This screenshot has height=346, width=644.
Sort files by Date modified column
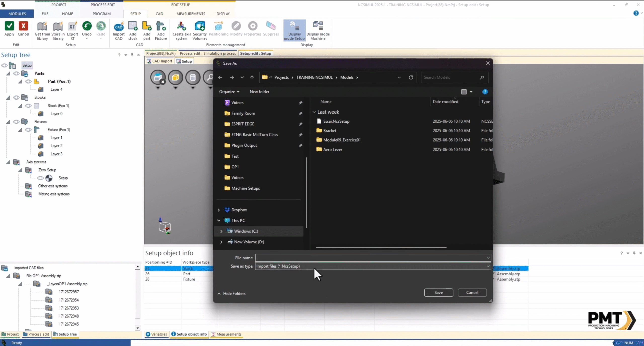446,102
